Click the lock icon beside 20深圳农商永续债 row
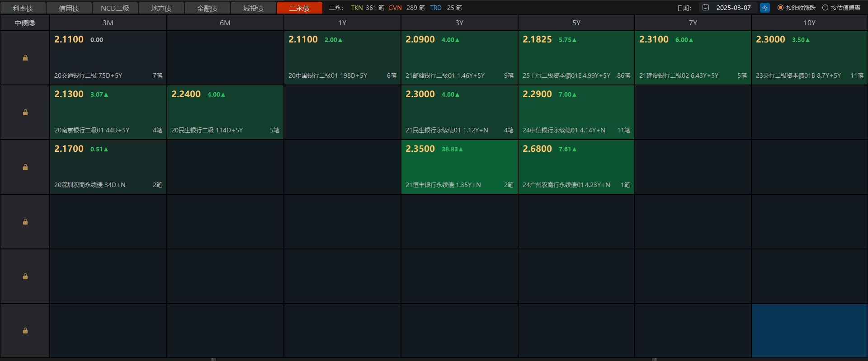 coord(25,167)
